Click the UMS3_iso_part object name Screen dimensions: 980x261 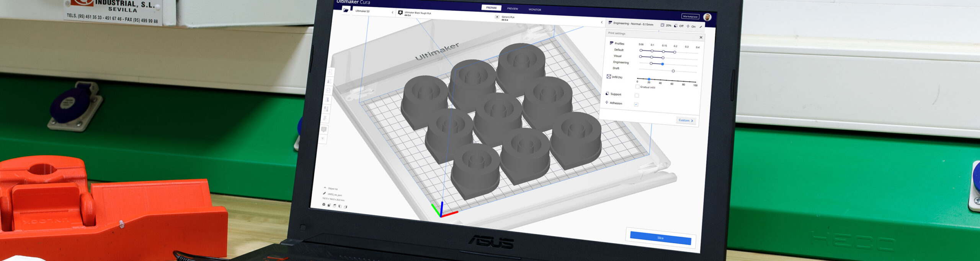tap(335, 195)
